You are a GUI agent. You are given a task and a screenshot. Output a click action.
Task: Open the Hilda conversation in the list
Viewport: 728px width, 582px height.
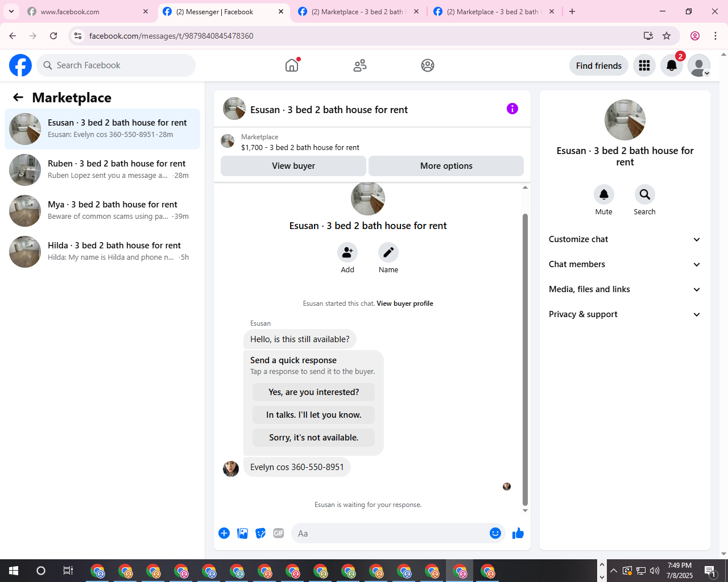[x=102, y=252]
